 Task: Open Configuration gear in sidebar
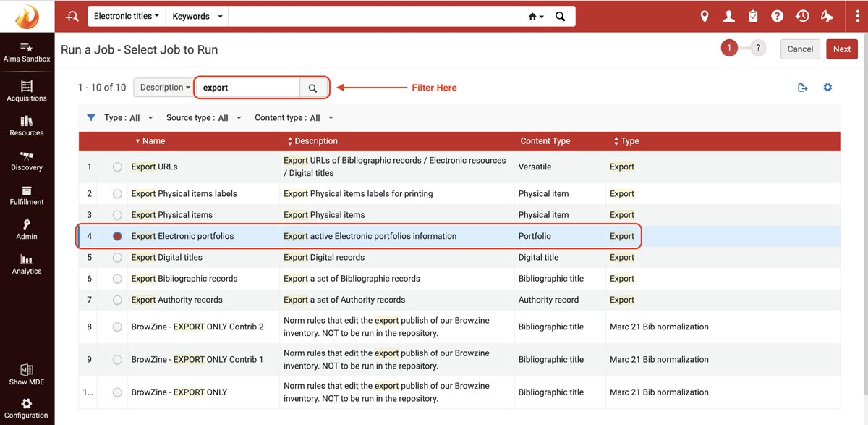pos(27,408)
